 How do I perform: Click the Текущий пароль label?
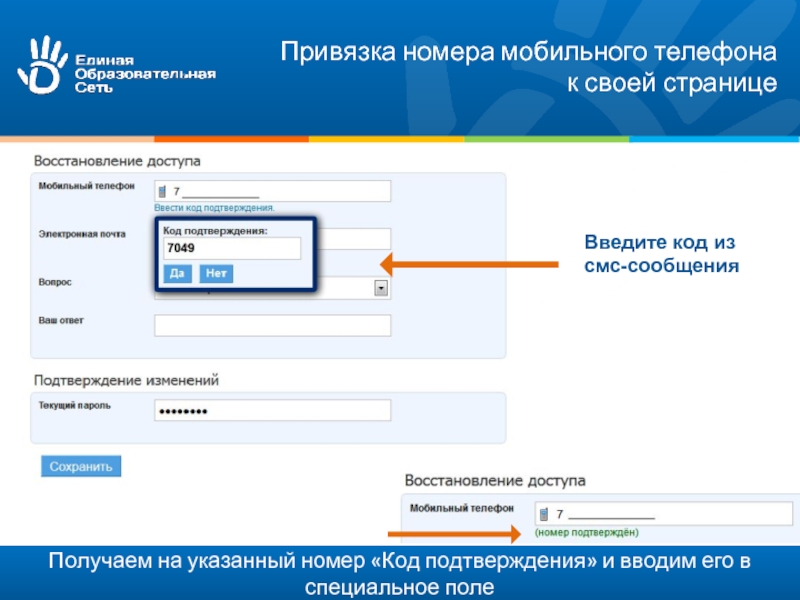click(74, 406)
